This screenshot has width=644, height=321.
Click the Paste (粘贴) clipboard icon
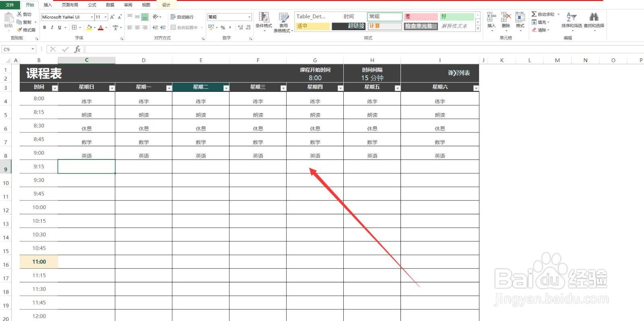pos(8,18)
